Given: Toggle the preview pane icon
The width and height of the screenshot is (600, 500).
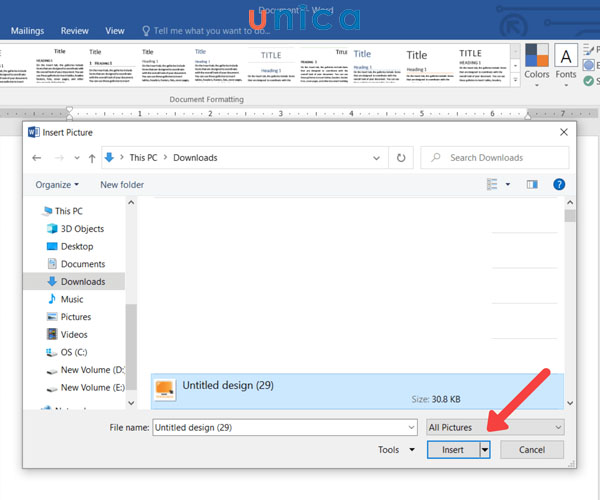Looking at the screenshot, I should coord(532,184).
